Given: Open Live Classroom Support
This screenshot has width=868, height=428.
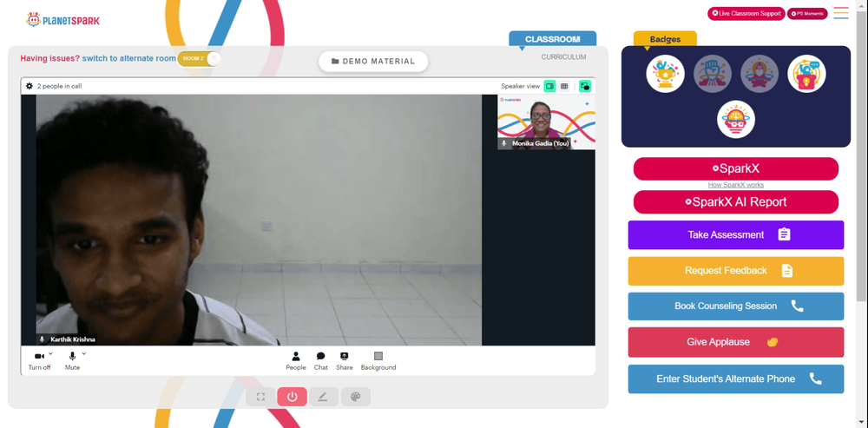Looking at the screenshot, I should 746,13.
